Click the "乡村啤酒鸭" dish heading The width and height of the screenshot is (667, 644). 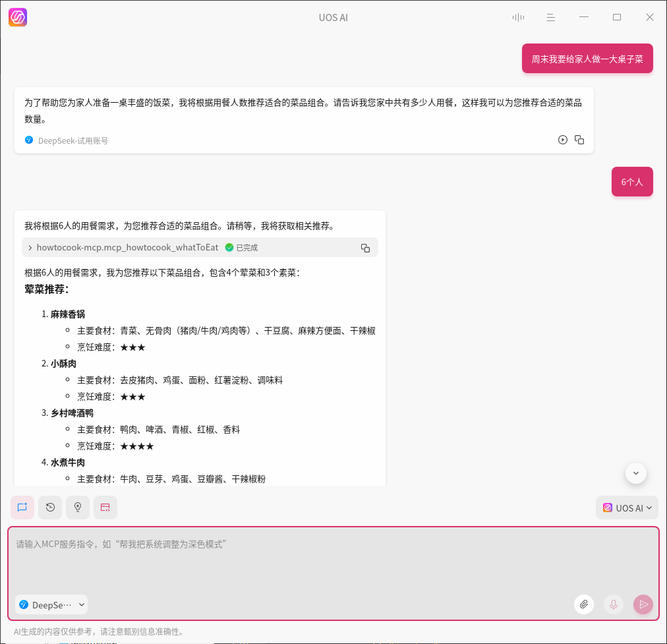[72, 413]
